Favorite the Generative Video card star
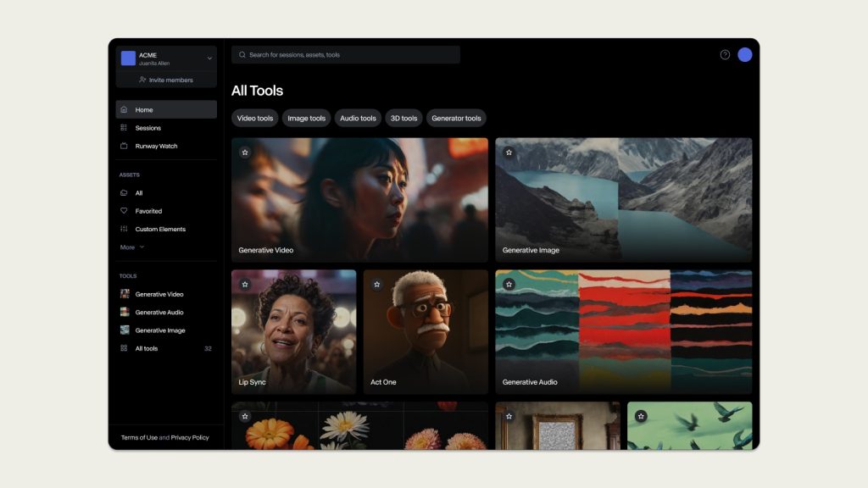The width and height of the screenshot is (868, 488). 245,152
